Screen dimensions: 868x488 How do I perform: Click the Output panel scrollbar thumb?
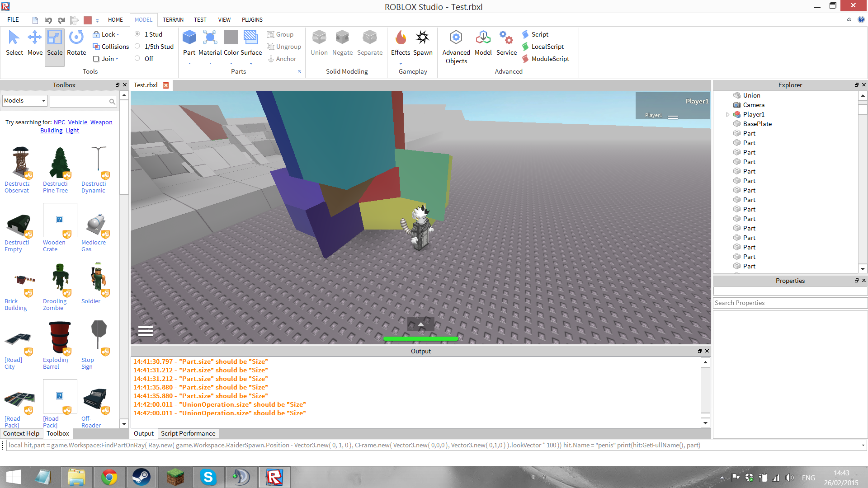705,416
